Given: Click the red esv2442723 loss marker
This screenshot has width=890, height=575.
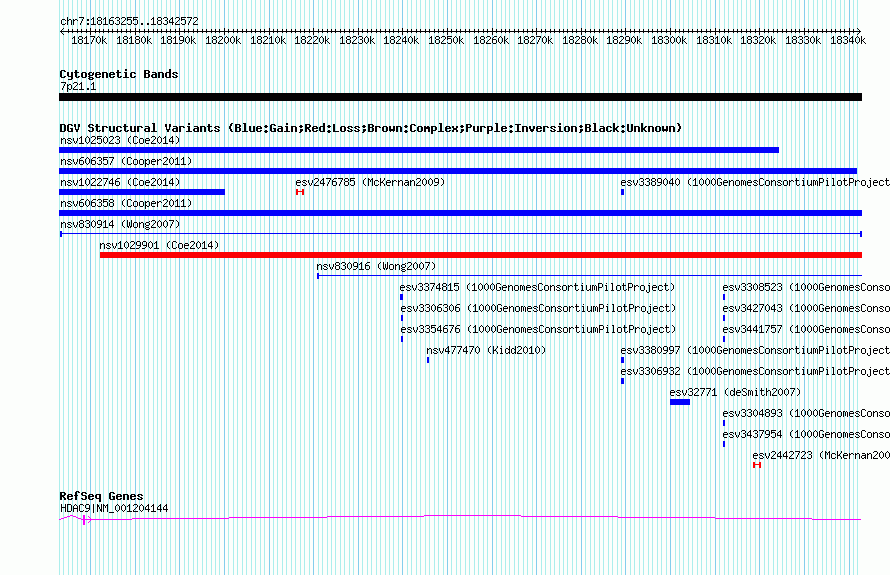Looking at the screenshot, I should (x=757, y=465).
